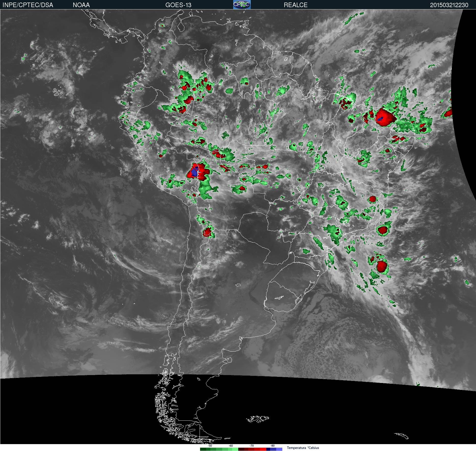This screenshot has width=476, height=451.
Task: Pick the lightest green legend swatch
Action: [x=235, y=449]
